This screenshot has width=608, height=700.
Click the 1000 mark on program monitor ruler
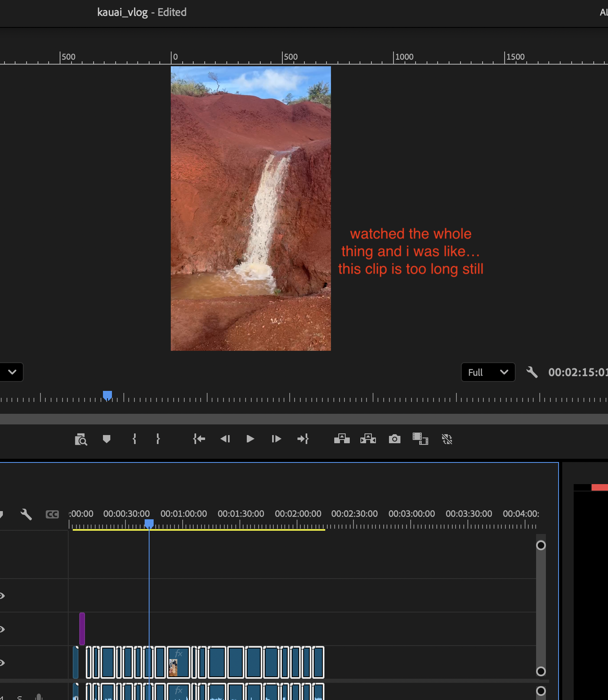405,57
